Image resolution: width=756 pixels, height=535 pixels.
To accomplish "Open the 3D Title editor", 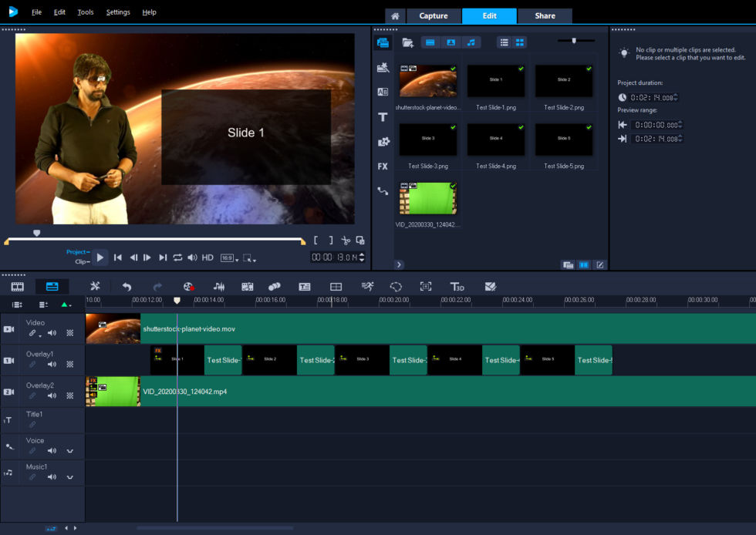I will coord(457,286).
